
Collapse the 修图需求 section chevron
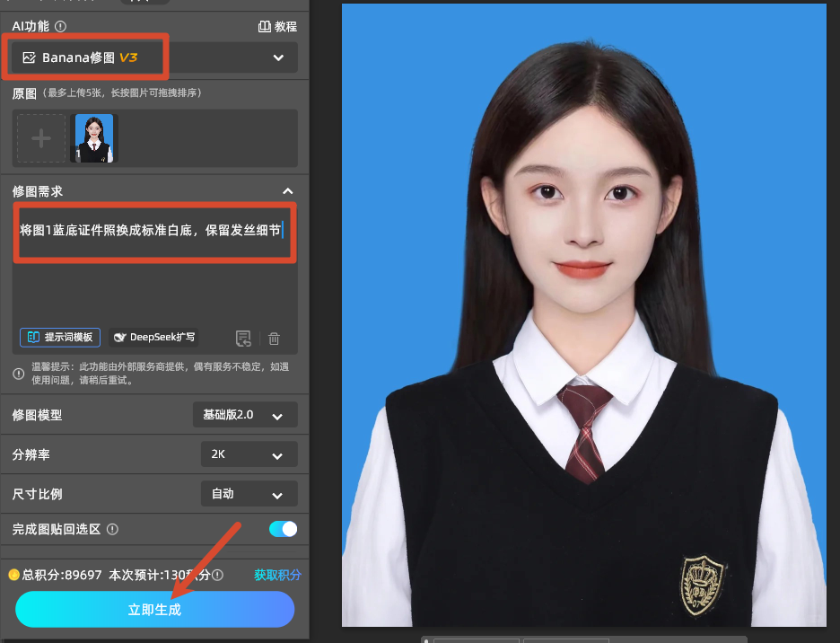288,191
